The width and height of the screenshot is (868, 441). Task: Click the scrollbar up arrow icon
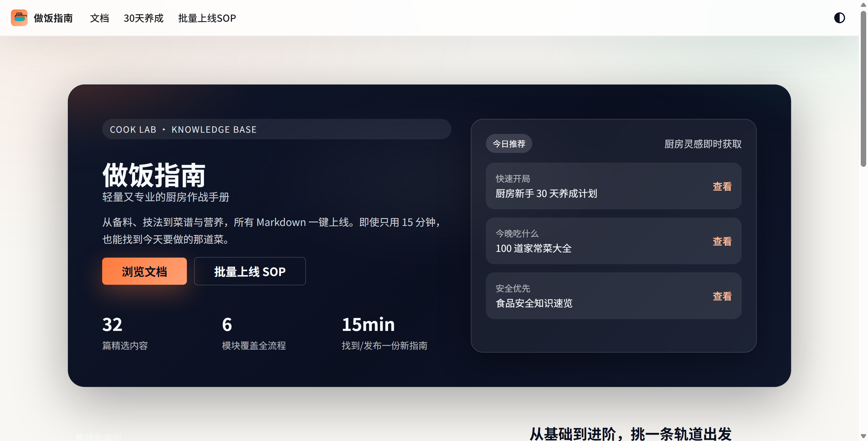click(x=864, y=5)
